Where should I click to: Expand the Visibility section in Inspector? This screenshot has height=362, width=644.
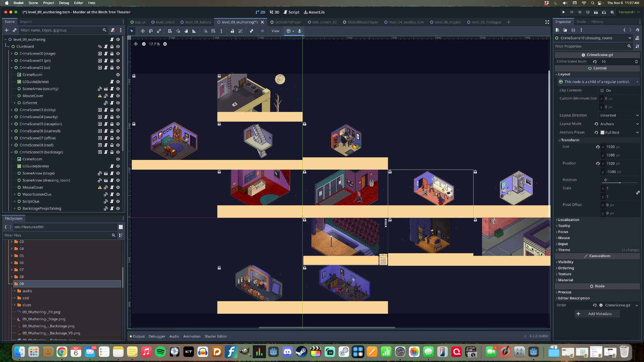point(565,262)
